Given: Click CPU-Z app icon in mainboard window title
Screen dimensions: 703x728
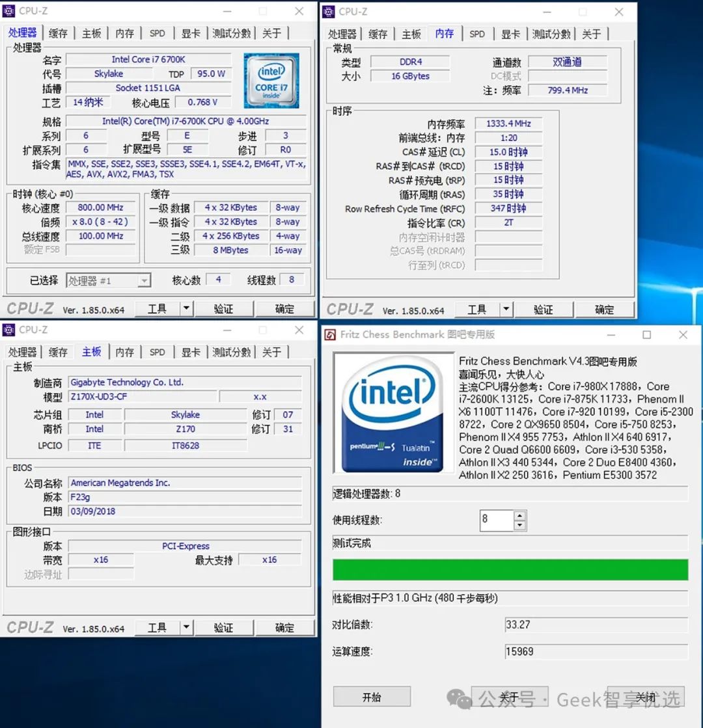Looking at the screenshot, I should point(9,330).
